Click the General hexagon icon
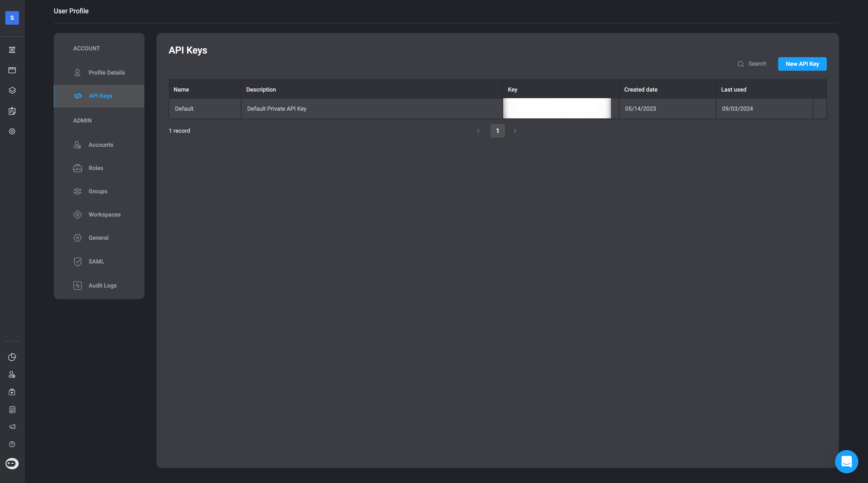Viewport: 868px width, 483px height. tap(77, 238)
